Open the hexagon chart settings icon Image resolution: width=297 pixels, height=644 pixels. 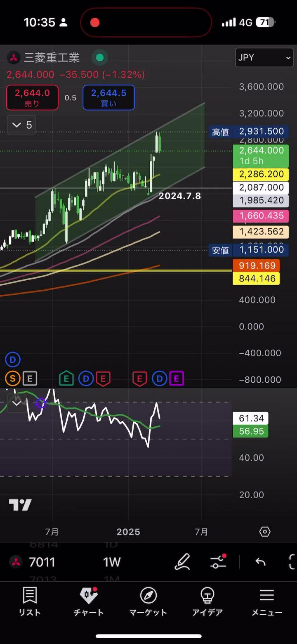(x=265, y=532)
